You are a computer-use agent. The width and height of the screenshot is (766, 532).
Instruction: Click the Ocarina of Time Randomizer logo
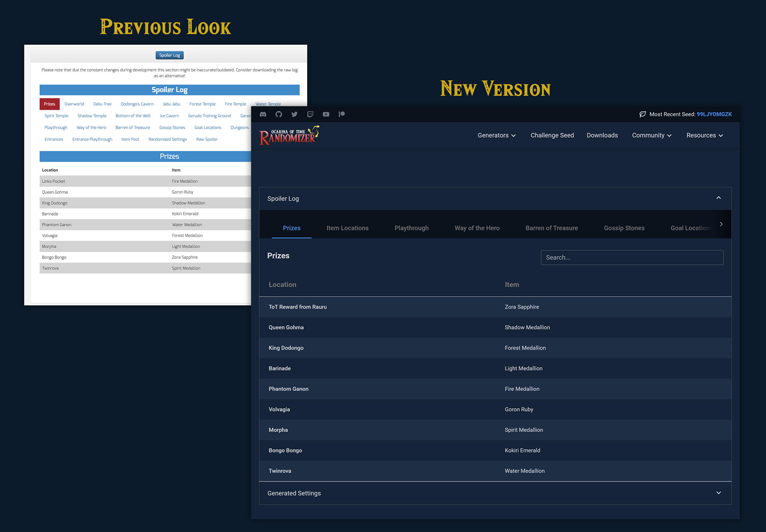[289, 135]
